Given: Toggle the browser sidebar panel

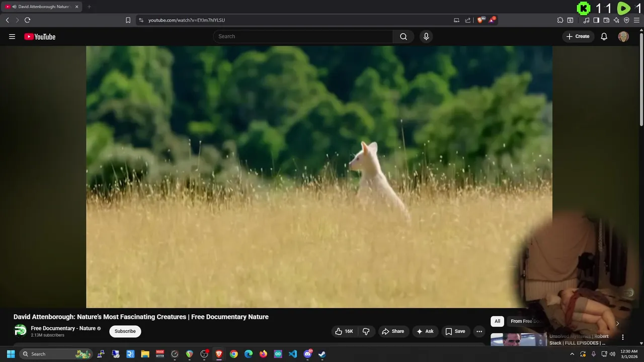Looking at the screenshot, I should [x=596, y=20].
